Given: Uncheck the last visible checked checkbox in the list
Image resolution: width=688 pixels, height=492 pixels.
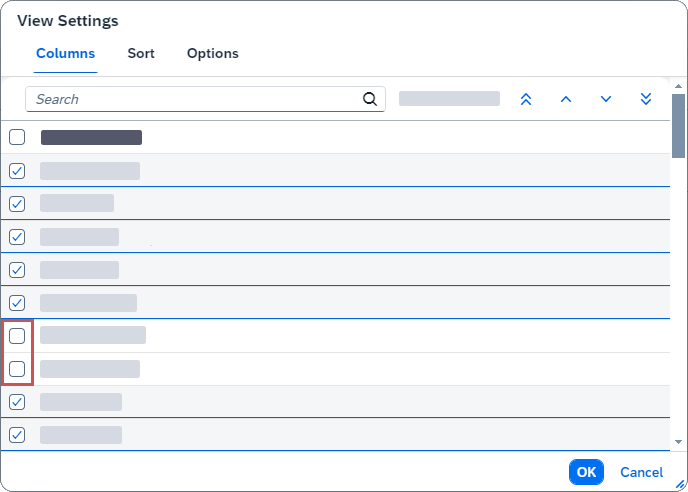Looking at the screenshot, I should (x=17, y=435).
